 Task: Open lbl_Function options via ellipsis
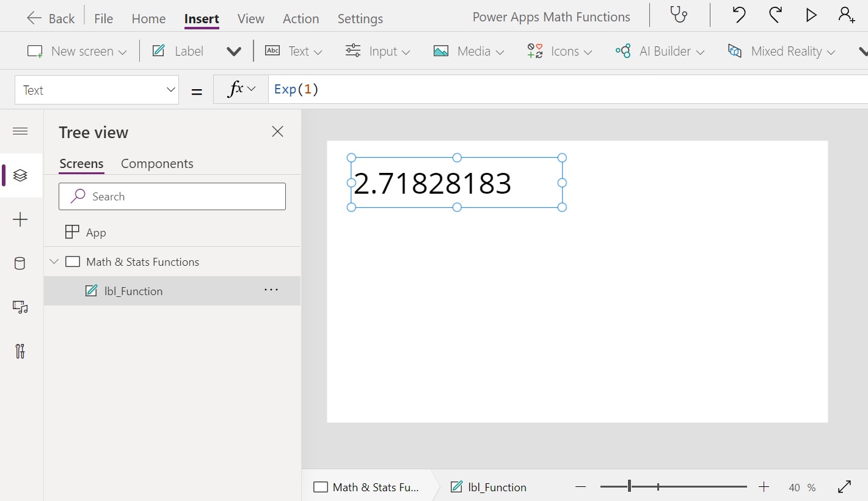point(271,290)
